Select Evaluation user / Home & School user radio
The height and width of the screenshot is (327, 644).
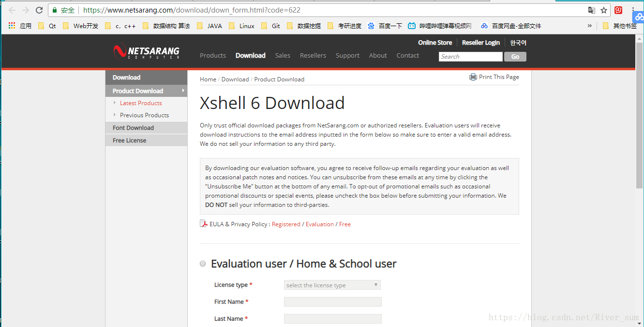point(203,264)
